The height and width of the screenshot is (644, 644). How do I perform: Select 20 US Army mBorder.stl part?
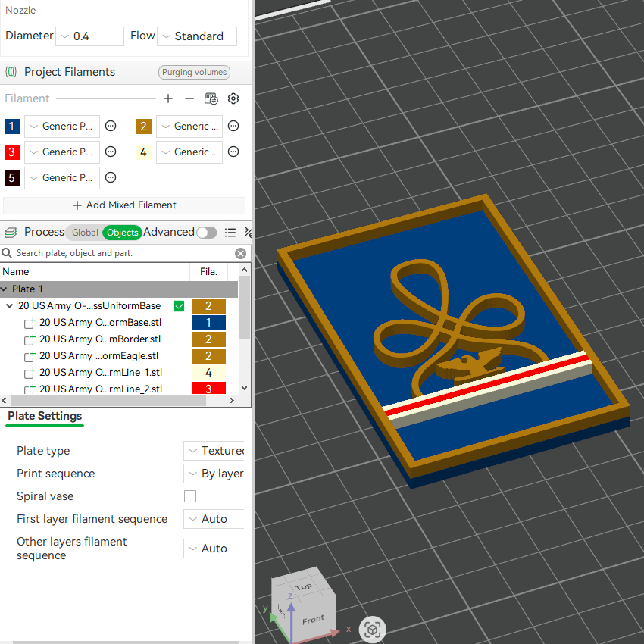click(100, 339)
